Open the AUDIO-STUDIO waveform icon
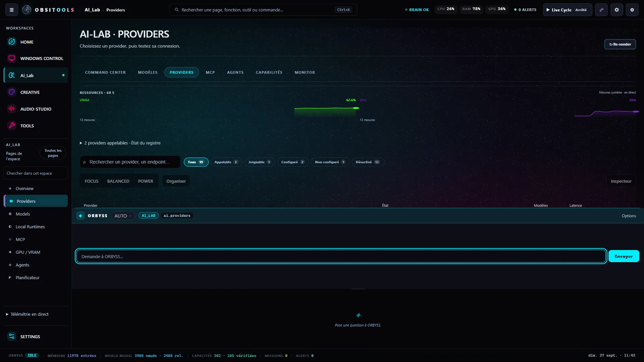The image size is (644, 362). pos(12,109)
